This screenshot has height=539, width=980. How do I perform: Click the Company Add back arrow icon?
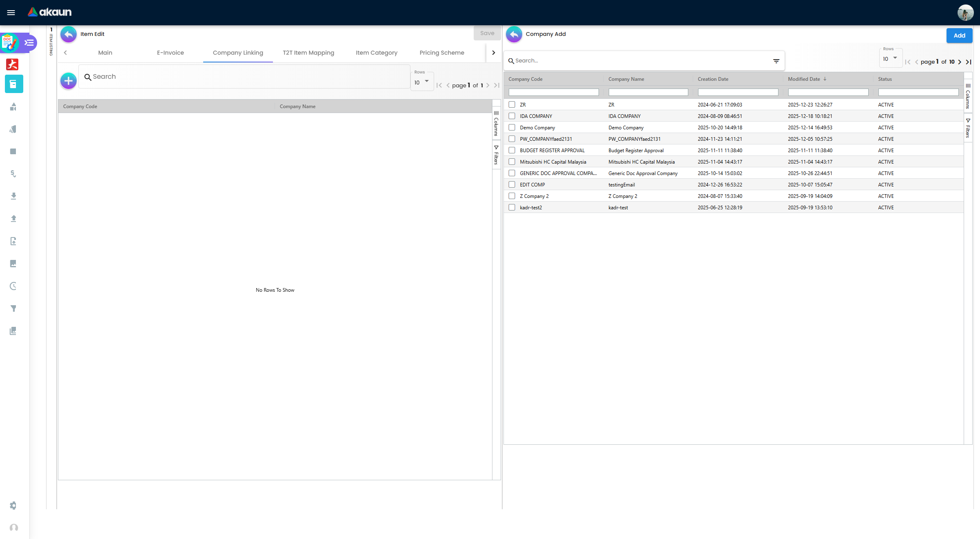pos(514,34)
